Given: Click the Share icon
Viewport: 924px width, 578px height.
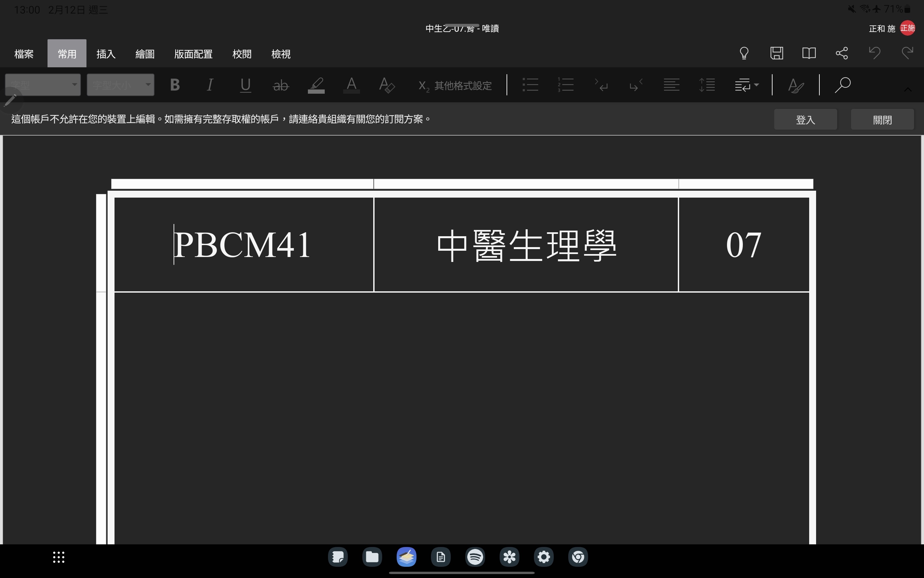Looking at the screenshot, I should tap(842, 53).
